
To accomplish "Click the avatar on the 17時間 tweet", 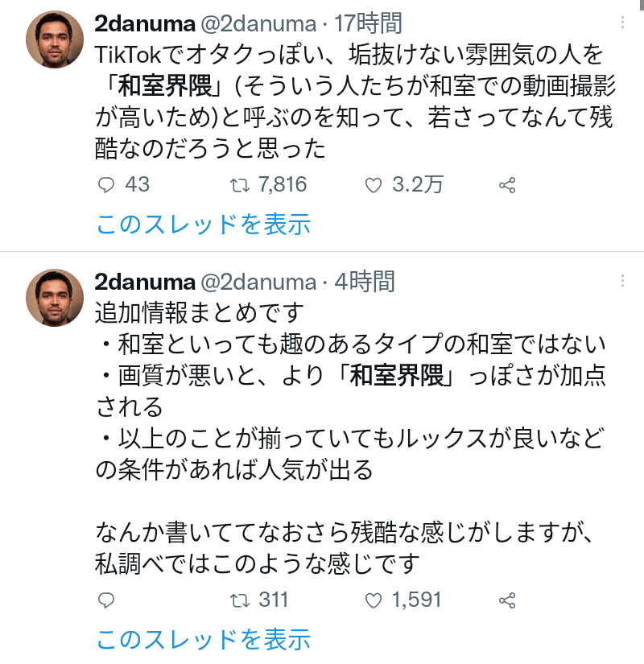I will 55,39.
